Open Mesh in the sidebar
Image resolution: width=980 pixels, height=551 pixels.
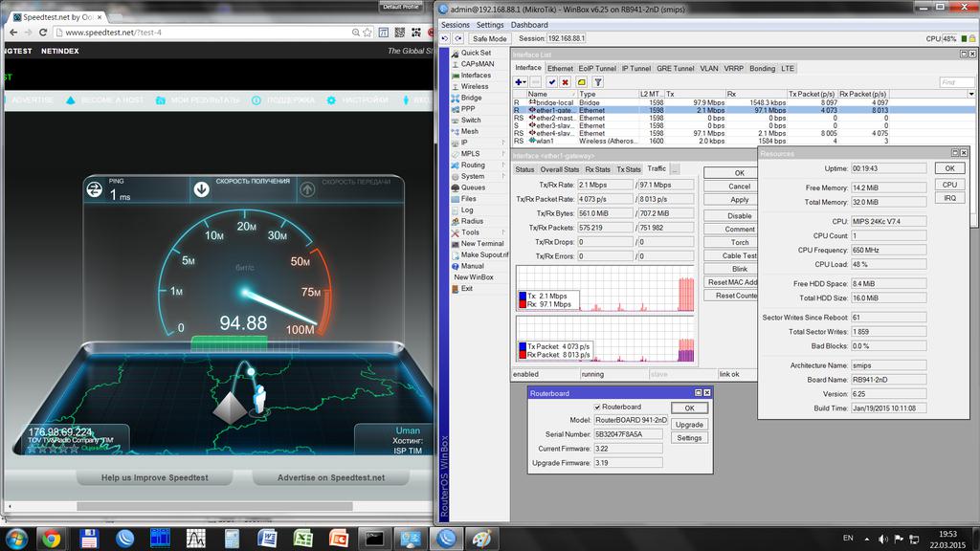[469, 132]
